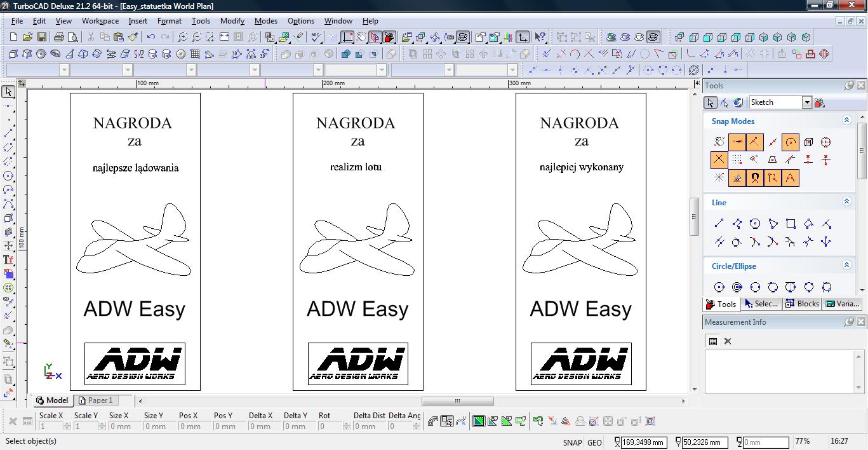
Task: Toggle the magnet snap mode
Action: coord(754,178)
